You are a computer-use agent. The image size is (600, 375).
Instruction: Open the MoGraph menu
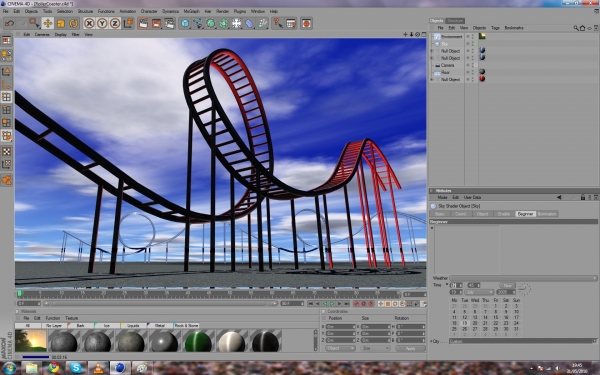pyautogui.click(x=191, y=11)
